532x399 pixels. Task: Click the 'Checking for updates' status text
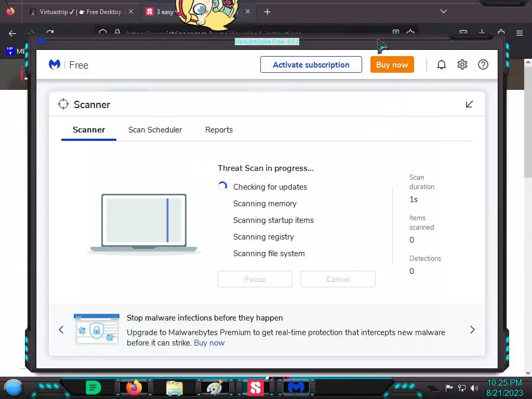point(270,187)
